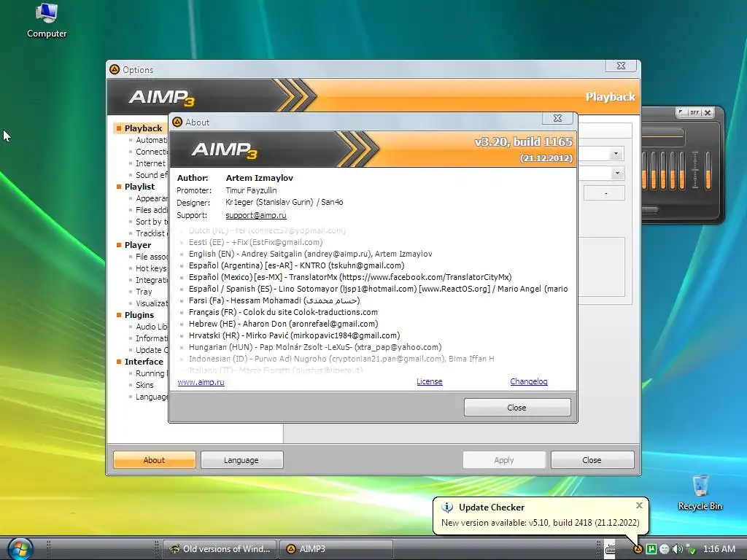
Task: Click the support@aimp.ru email link
Action: pos(256,215)
